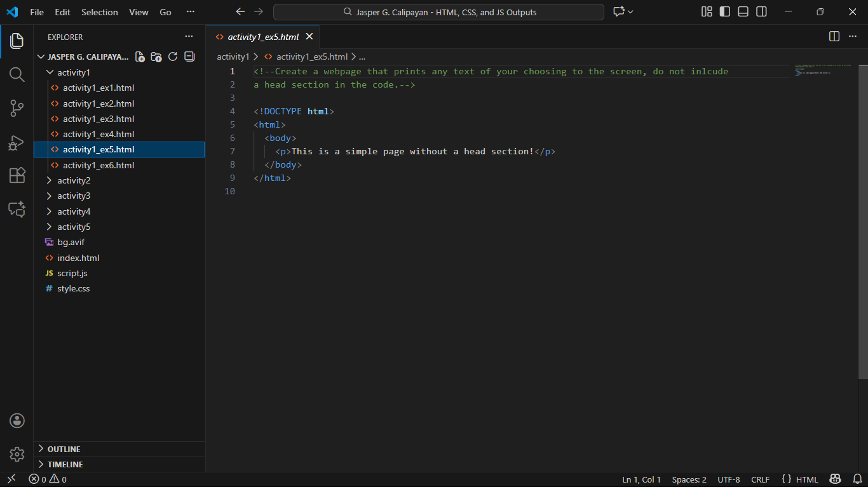Open the Extensions view
868x487 pixels.
pyautogui.click(x=17, y=176)
